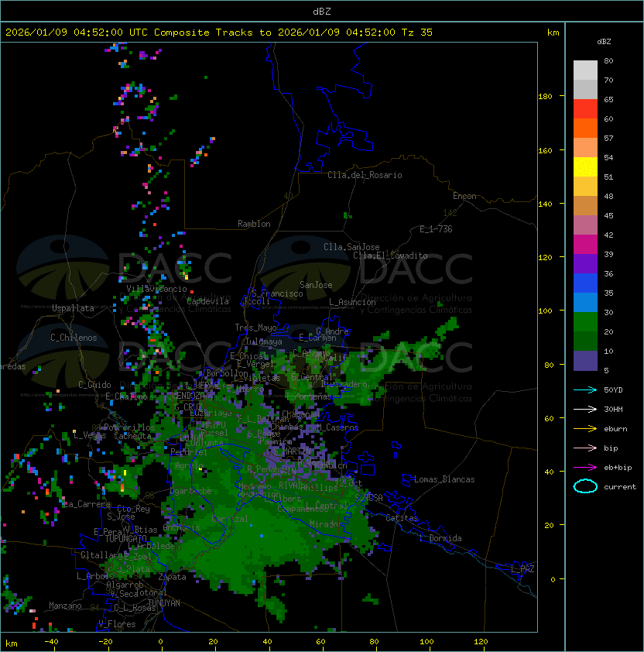Click the 'Manzano' map label
This screenshot has height=652, width=644.
65,606
